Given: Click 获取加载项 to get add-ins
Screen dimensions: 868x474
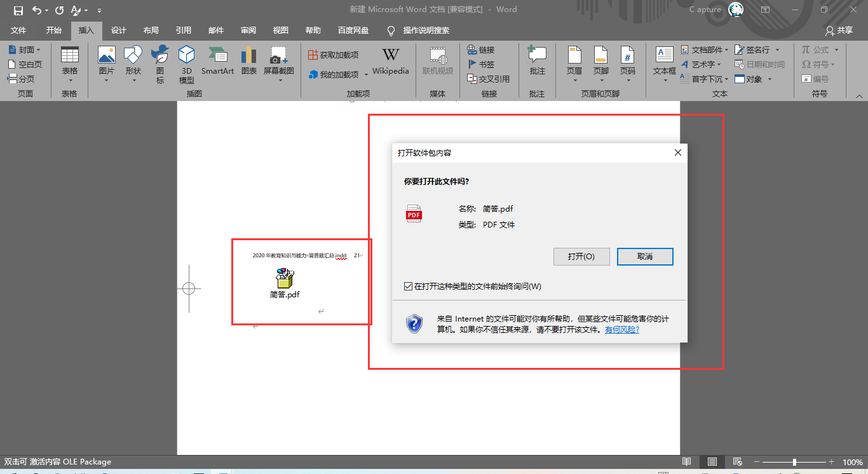Looking at the screenshot, I should click(x=333, y=55).
